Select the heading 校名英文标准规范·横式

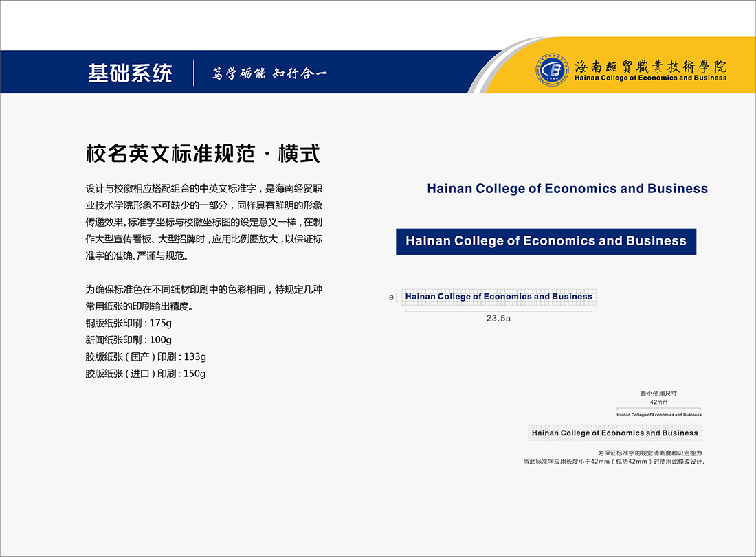point(203,153)
